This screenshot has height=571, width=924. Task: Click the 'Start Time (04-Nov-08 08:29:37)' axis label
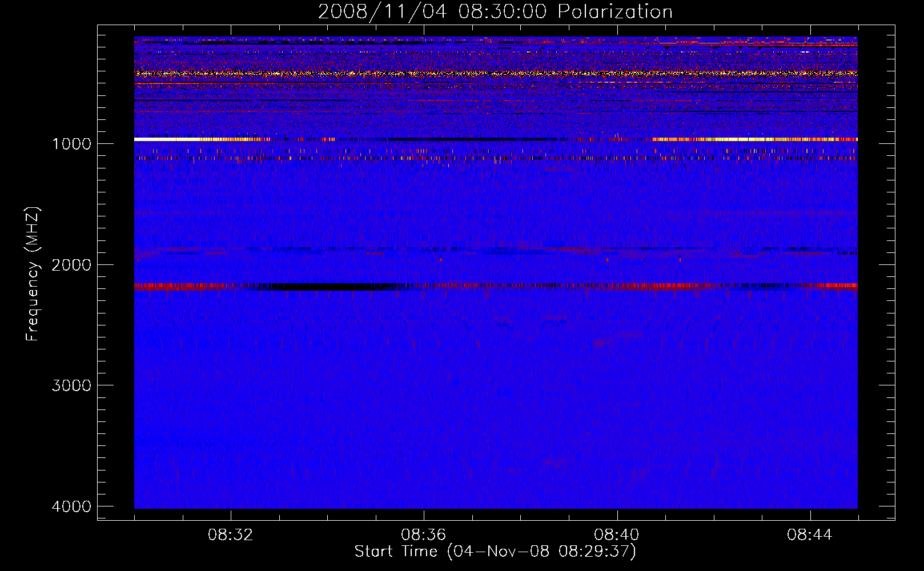495,552
